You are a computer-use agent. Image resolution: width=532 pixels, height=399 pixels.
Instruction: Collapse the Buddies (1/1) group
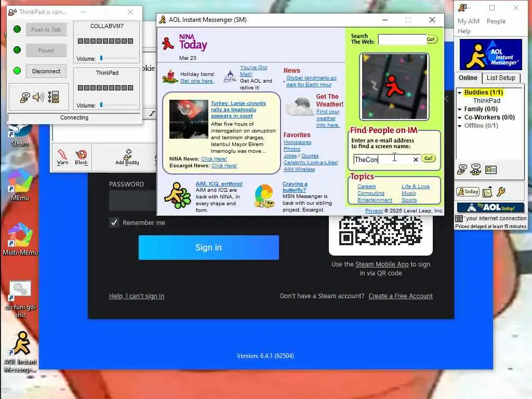459,92
